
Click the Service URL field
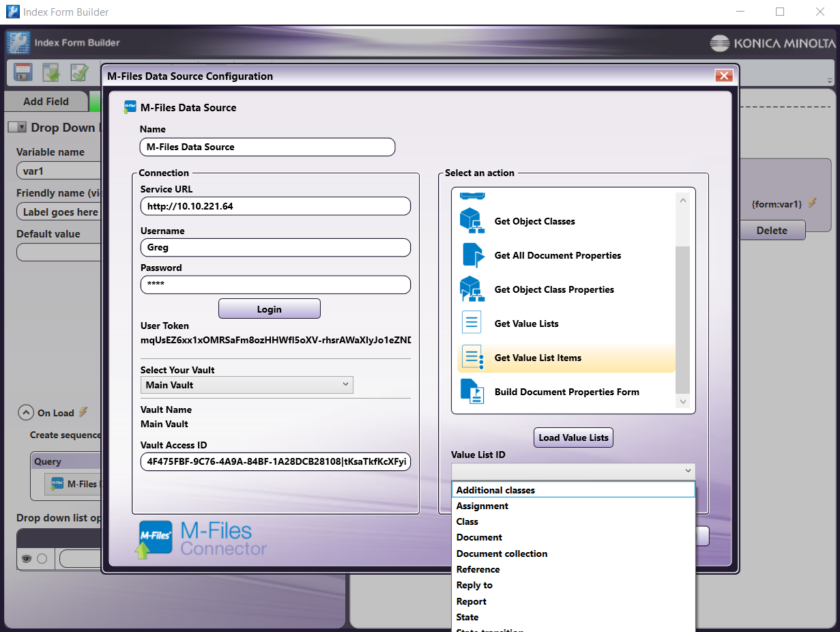tap(276, 206)
